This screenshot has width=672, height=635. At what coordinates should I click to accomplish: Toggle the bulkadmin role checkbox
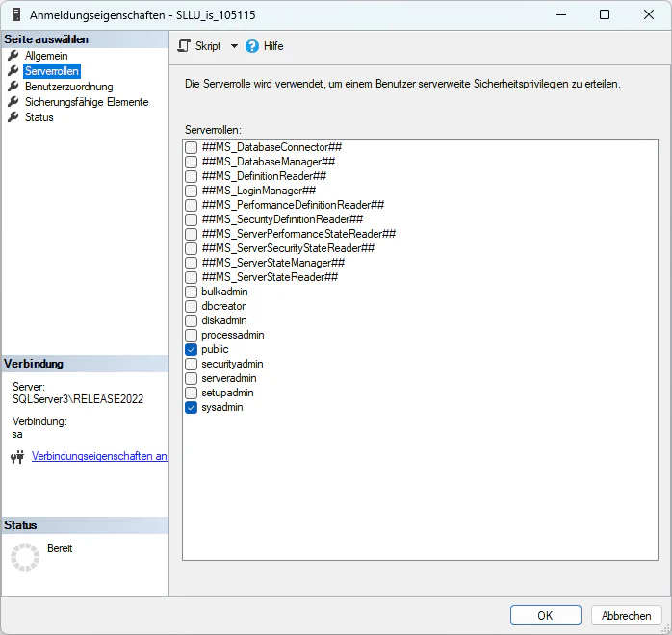pyautogui.click(x=192, y=292)
